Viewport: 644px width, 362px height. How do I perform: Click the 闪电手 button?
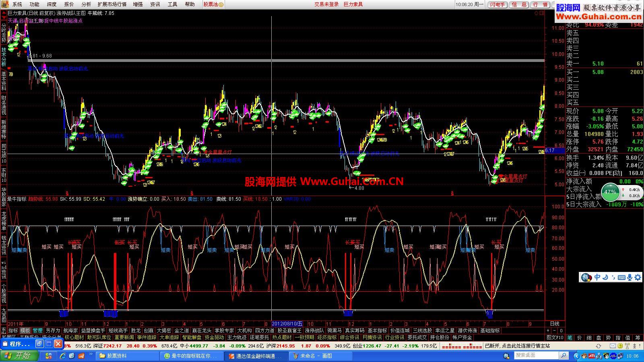coord(497,4)
